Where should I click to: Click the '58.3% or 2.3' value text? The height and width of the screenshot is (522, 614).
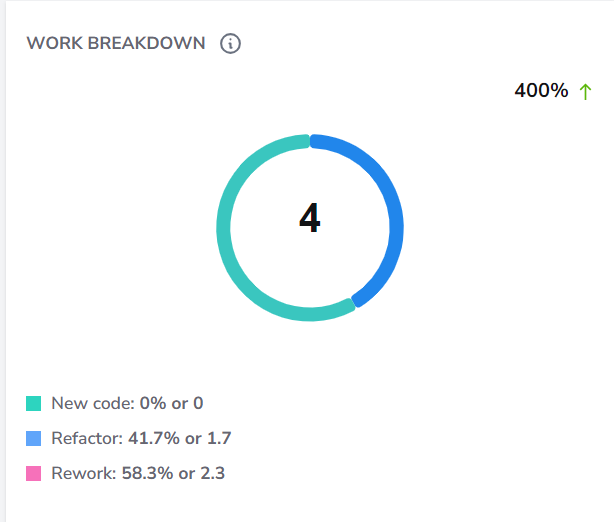pos(173,473)
